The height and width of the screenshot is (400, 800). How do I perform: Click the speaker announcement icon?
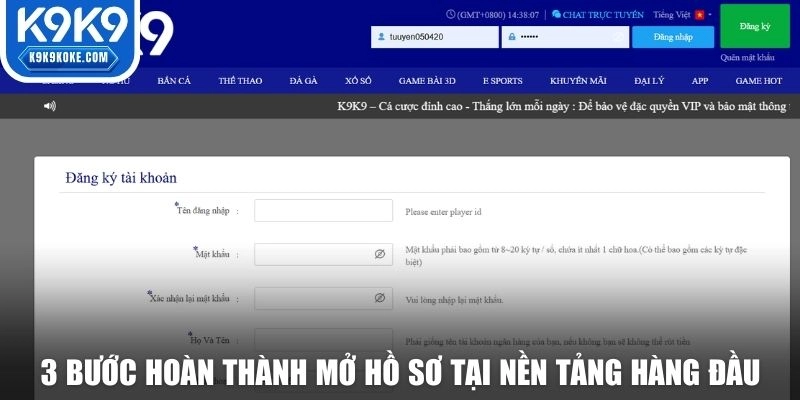coord(49,106)
